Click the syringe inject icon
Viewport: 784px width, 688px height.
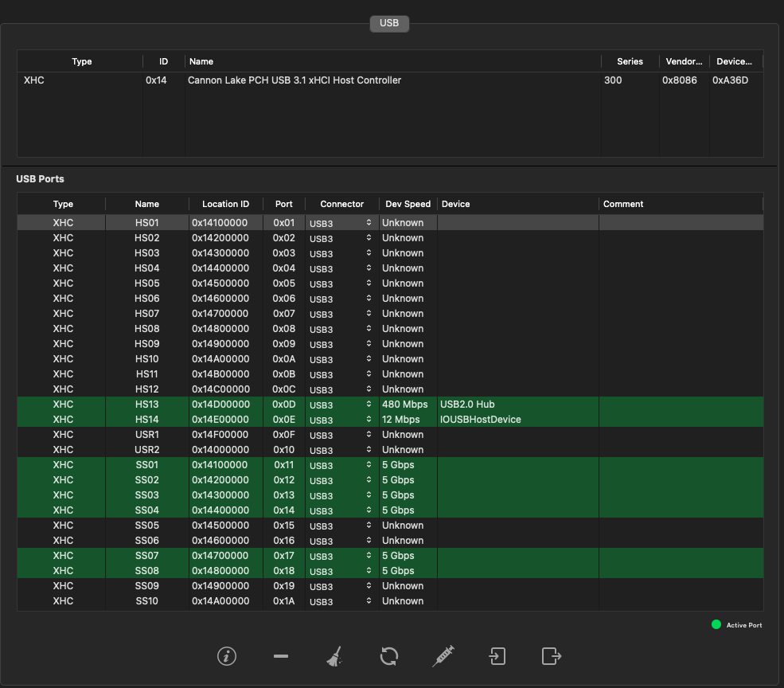[443, 656]
